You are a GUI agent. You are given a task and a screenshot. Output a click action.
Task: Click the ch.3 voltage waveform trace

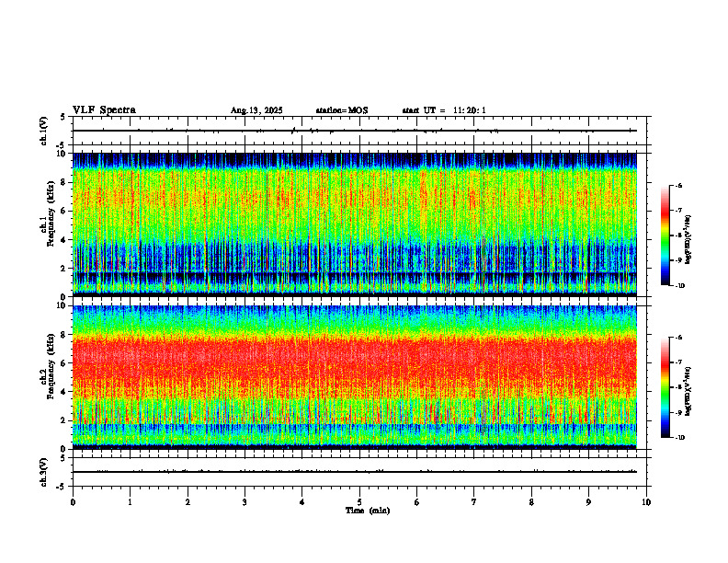[355, 472]
